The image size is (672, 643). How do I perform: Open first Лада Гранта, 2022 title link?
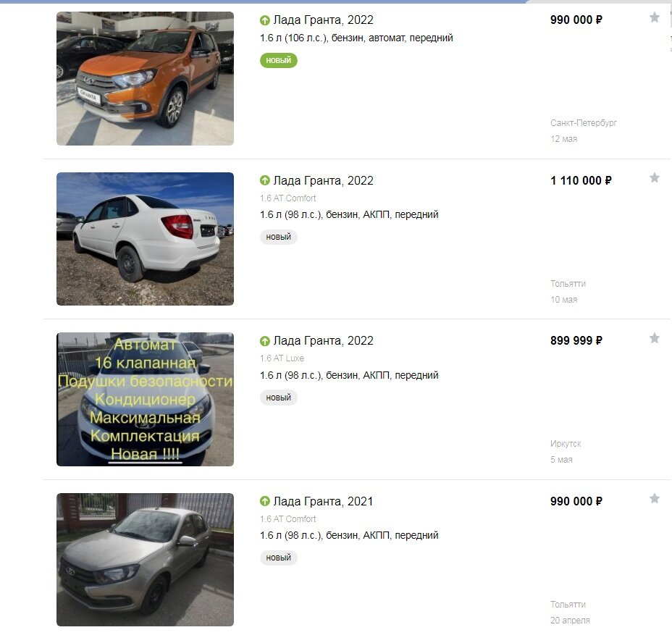click(x=323, y=20)
